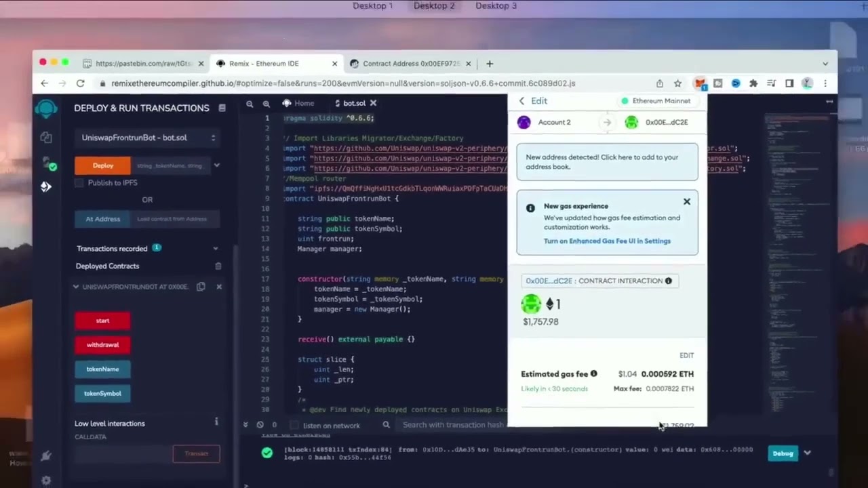Bookmark the page with the star icon
This screenshot has width=868, height=488.
click(677, 83)
